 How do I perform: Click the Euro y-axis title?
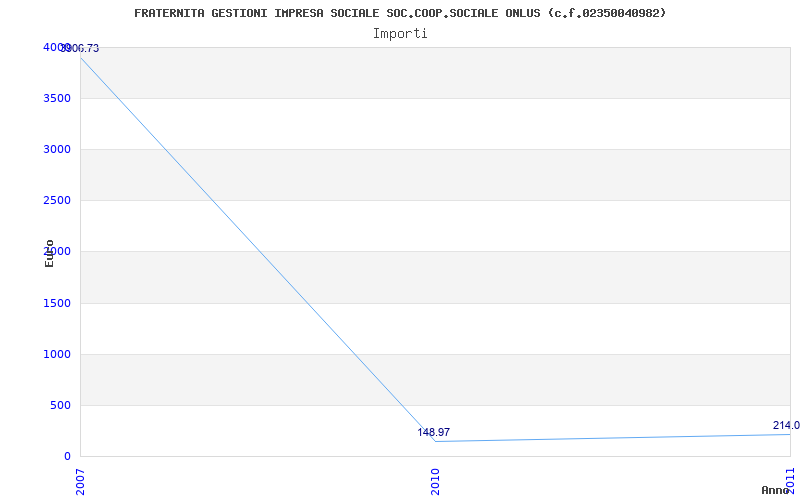49,253
